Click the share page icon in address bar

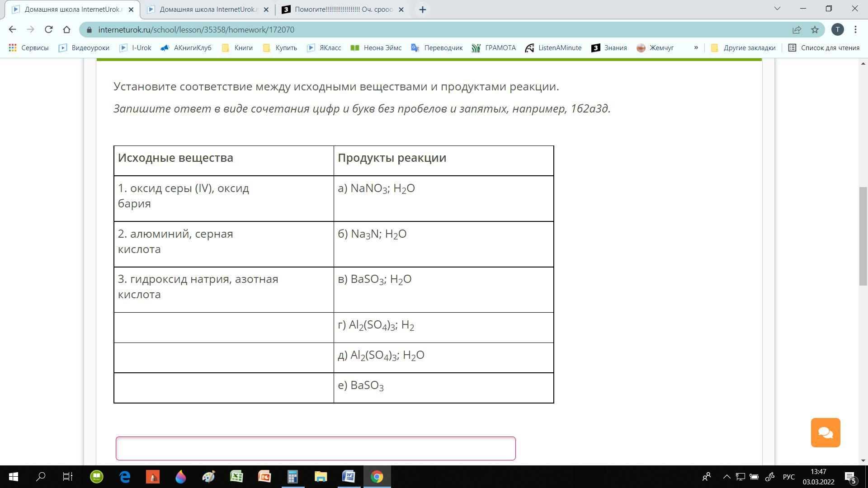pos(797,29)
